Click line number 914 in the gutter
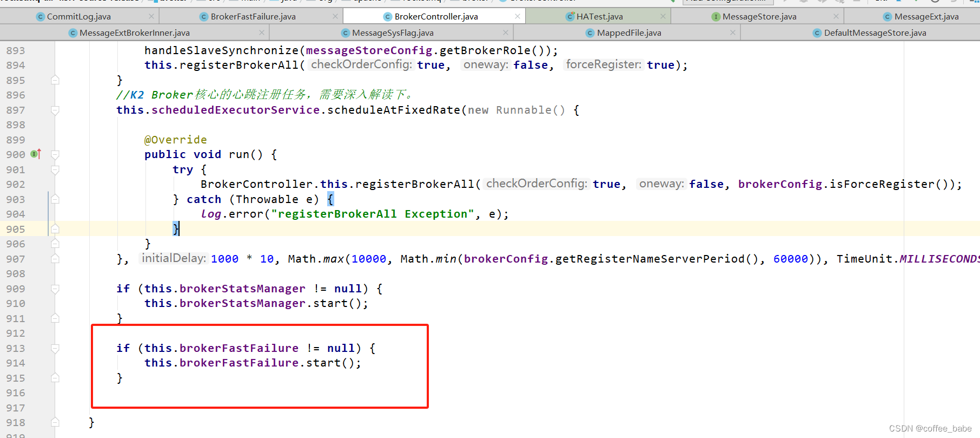Viewport: 980px width, 438px height. 16,363
